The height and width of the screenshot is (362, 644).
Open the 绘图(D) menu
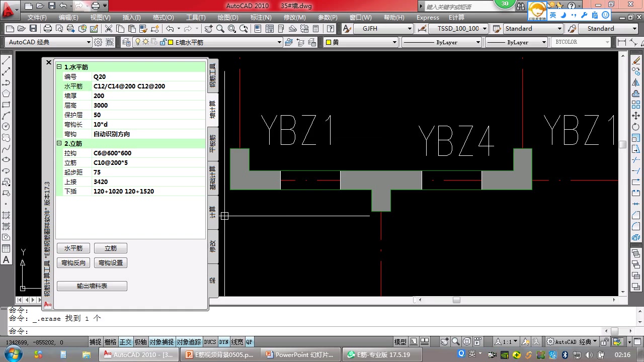pos(227,17)
